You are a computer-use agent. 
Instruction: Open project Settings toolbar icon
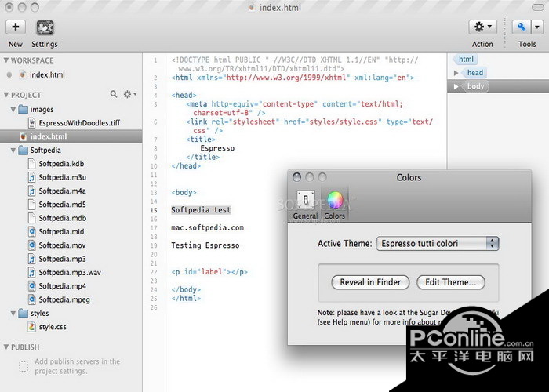click(45, 27)
